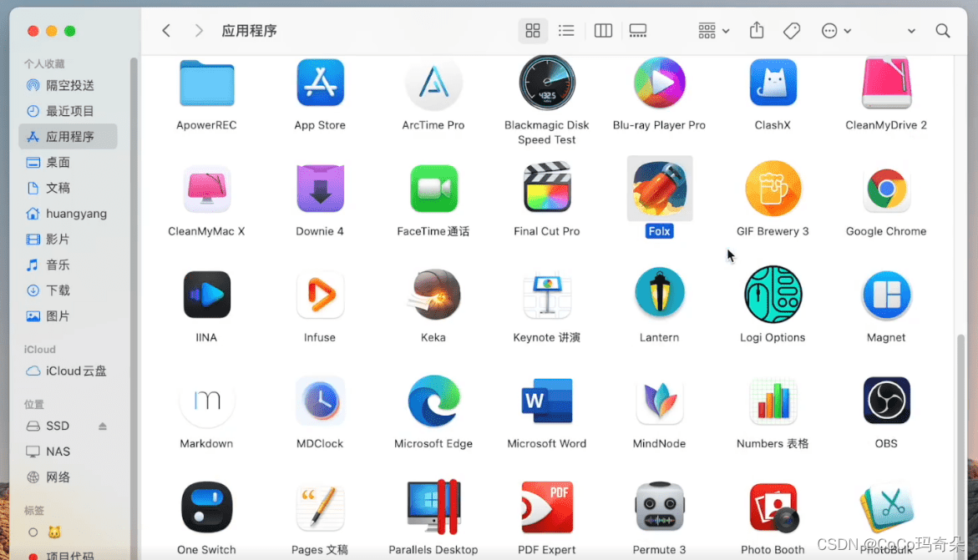Open Documents (文稿) in sidebar
Screen dimensions: 978x560
pyautogui.click(x=68, y=188)
